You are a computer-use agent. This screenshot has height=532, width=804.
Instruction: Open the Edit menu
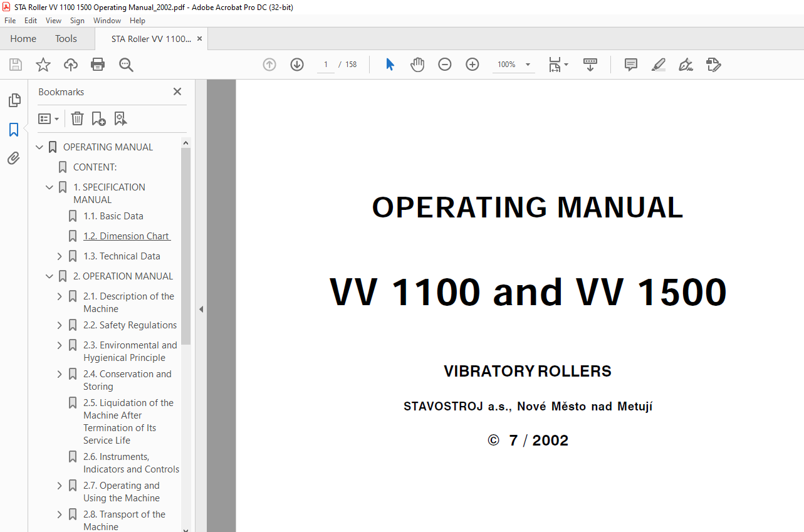pos(31,21)
